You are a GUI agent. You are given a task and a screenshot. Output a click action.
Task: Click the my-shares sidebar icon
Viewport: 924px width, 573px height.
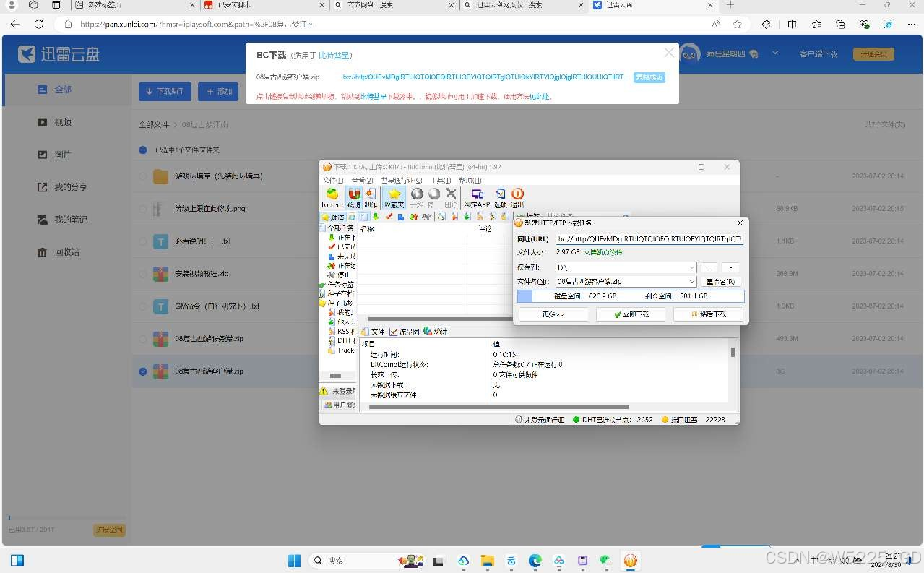[43, 187]
